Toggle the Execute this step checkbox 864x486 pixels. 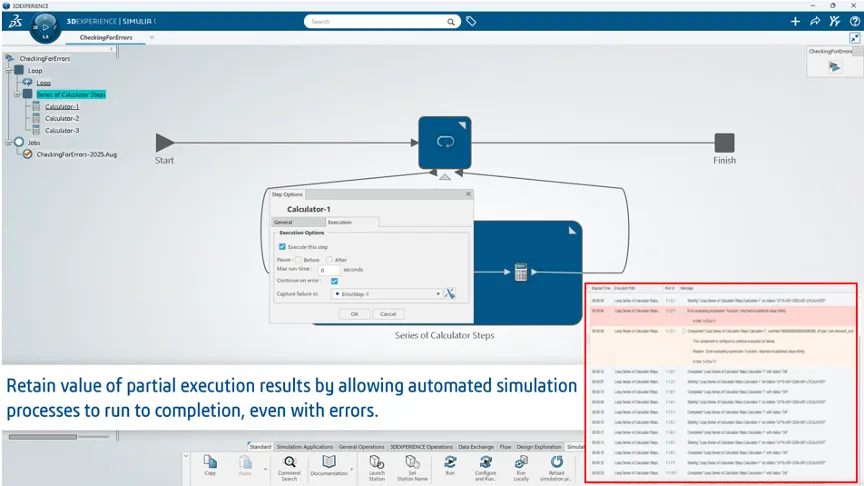[x=282, y=247]
